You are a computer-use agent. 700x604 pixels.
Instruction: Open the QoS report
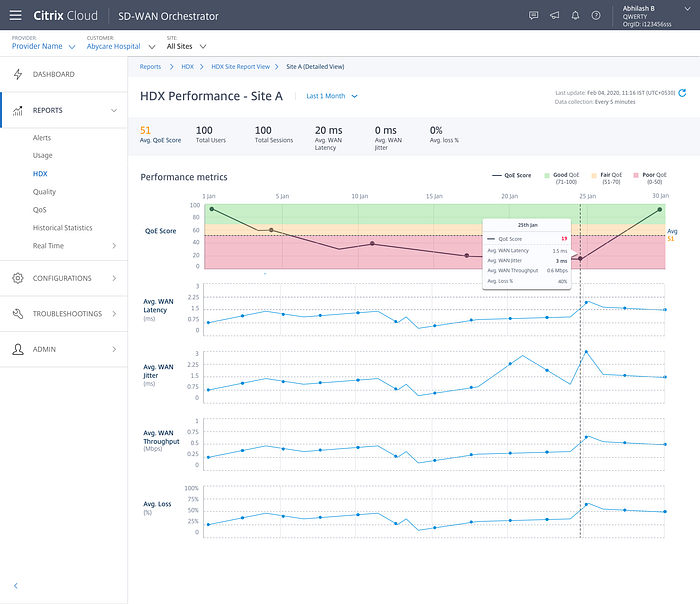point(39,210)
